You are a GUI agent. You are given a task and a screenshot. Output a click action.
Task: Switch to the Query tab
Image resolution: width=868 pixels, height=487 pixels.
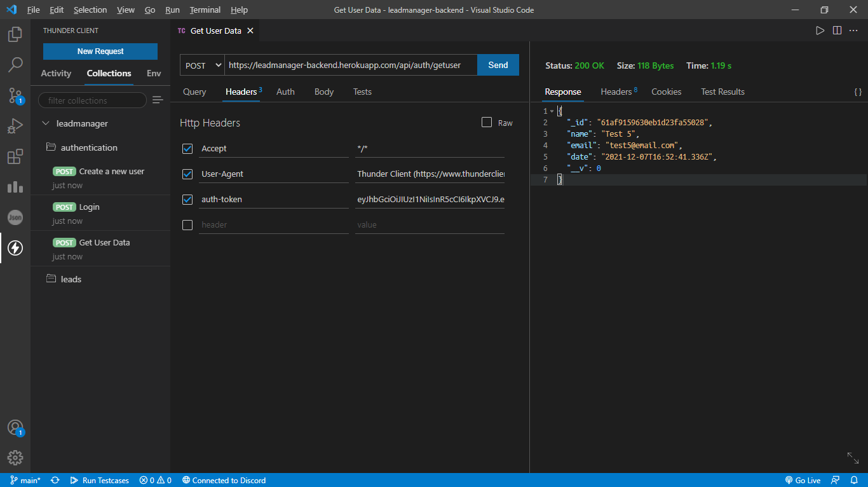click(x=194, y=92)
